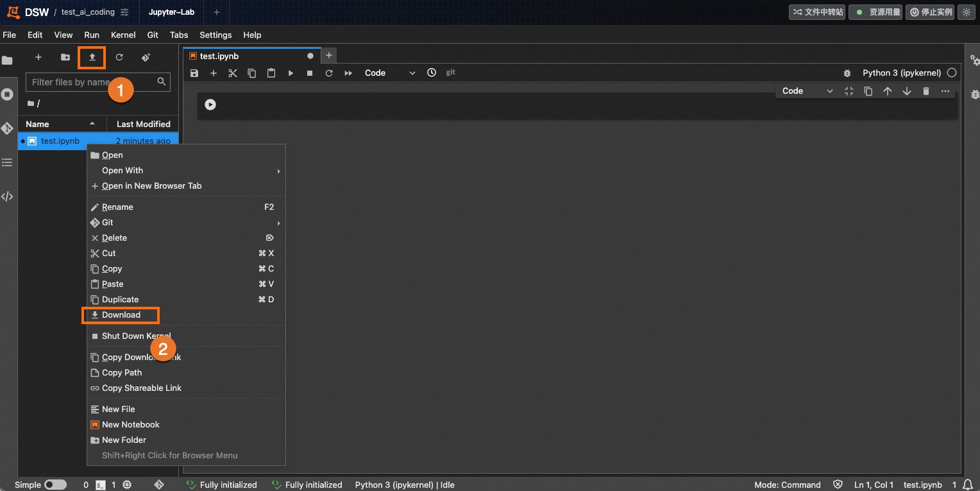
Task: Create a new folder with folder-plus icon
Action: (65, 57)
